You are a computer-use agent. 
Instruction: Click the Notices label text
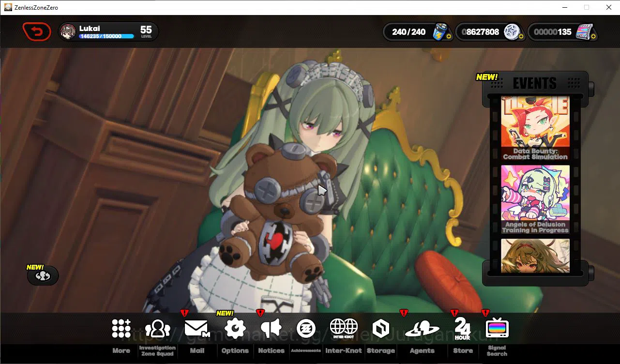(x=271, y=351)
